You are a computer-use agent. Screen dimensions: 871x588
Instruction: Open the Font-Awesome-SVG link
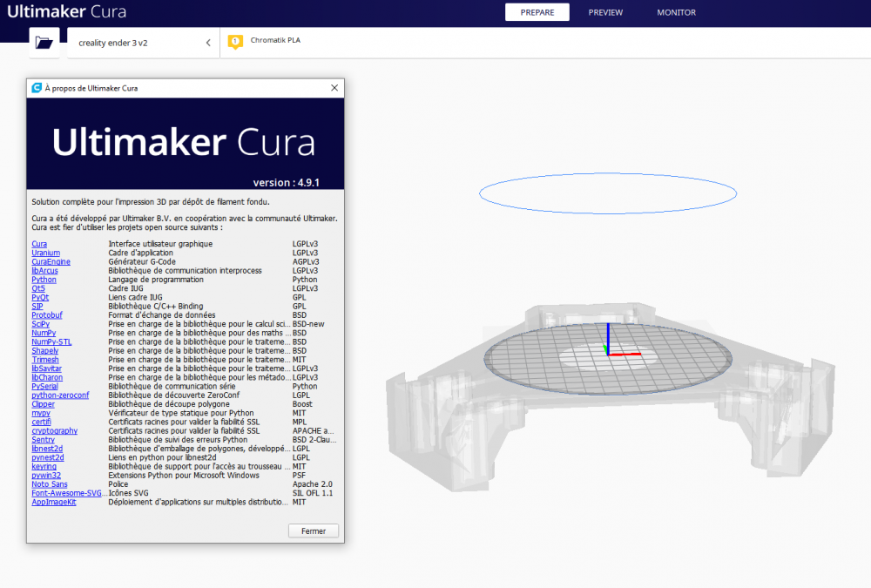[x=67, y=493]
